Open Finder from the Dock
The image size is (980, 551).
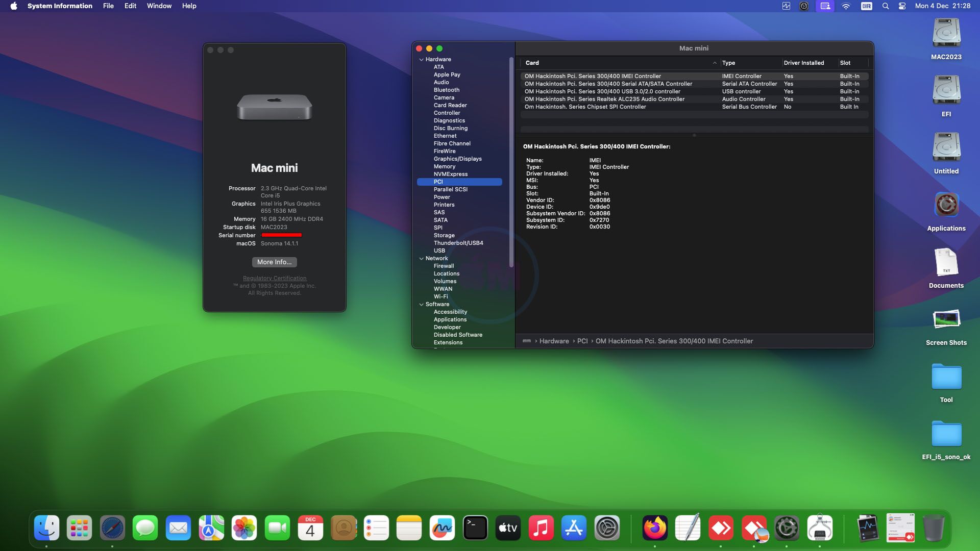point(46,528)
